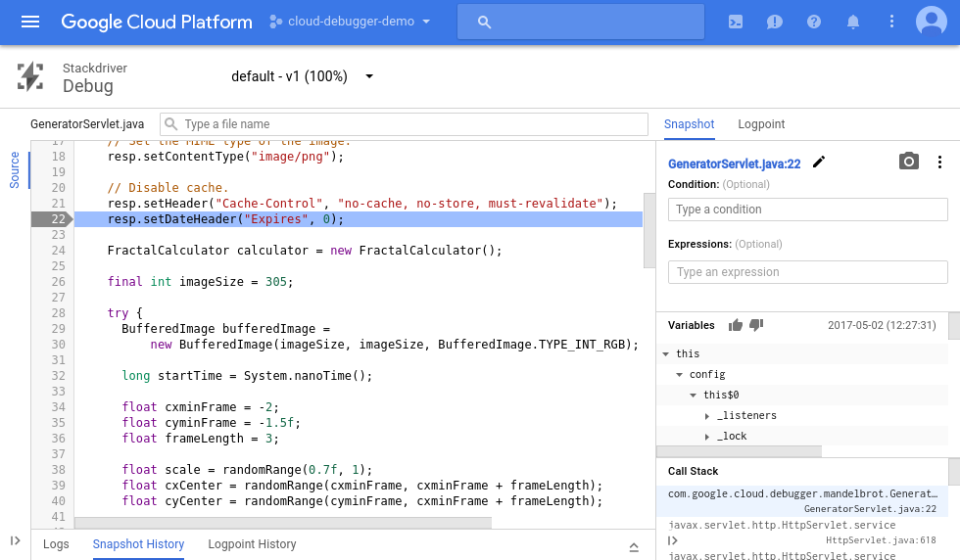Viewport: 960px width, 560px height.
Task: Click line number 26 in the gutter
Action: (58, 282)
